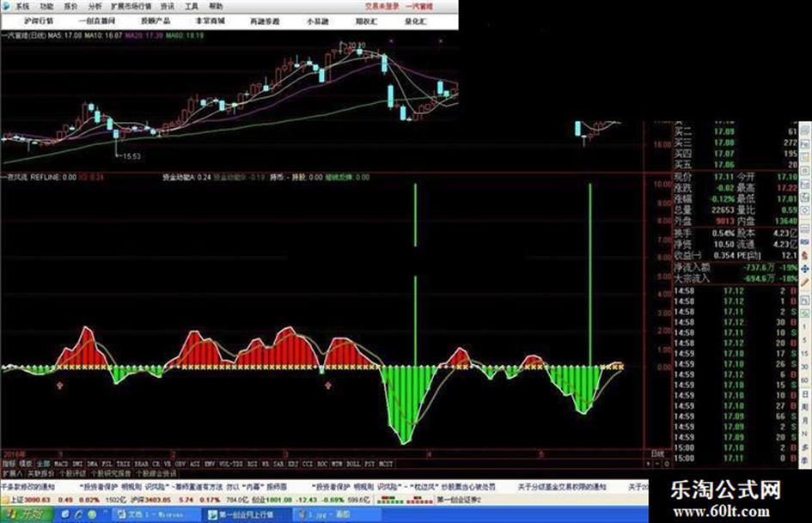Click 交易未登录 to log in
Viewport: 812px width, 523px height.
(382, 6)
